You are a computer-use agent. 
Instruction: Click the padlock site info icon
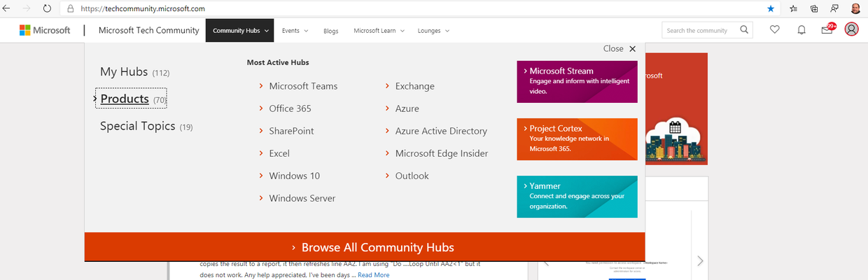[71, 9]
